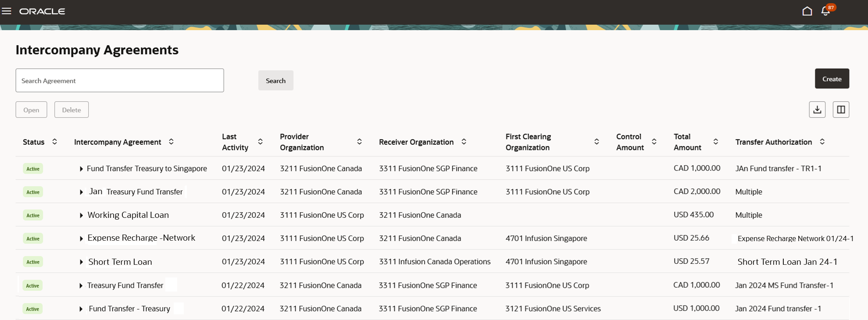The width and height of the screenshot is (868, 320).
Task: Sort by Transfer Authorization column arrows
Action: click(x=822, y=142)
